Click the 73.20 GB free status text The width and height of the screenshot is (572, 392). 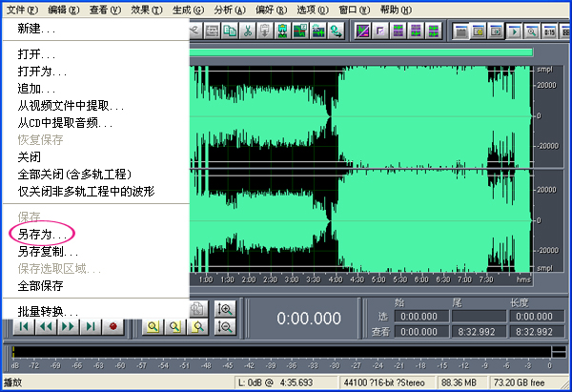point(520,382)
